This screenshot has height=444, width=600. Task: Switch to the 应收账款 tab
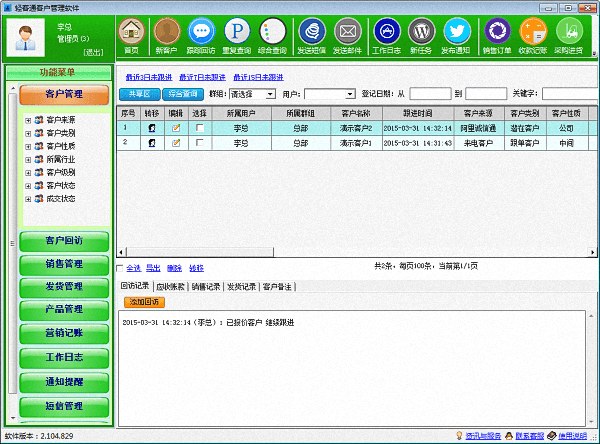click(173, 287)
